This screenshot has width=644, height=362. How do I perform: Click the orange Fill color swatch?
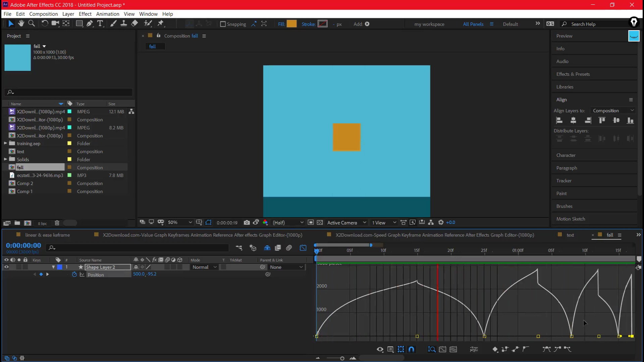[x=291, y=24]
